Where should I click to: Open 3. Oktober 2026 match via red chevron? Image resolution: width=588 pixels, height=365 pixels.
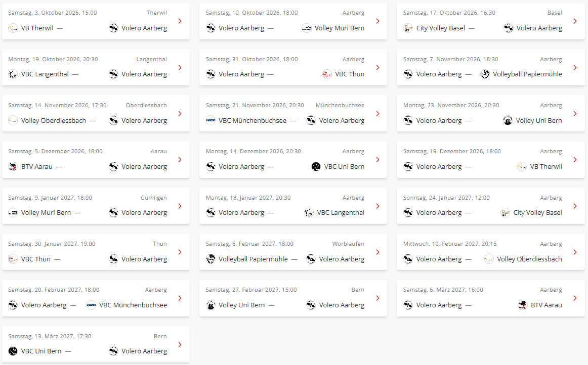[180, 21]
